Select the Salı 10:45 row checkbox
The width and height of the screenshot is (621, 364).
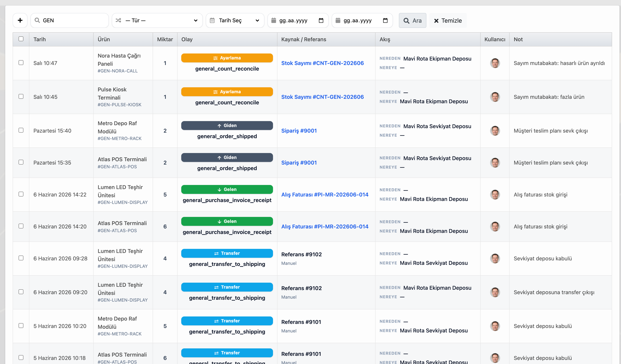click(x=21, y=96)
